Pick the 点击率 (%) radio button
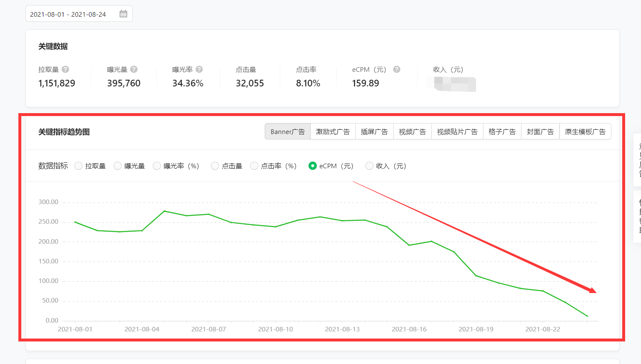 coord(254,166)
